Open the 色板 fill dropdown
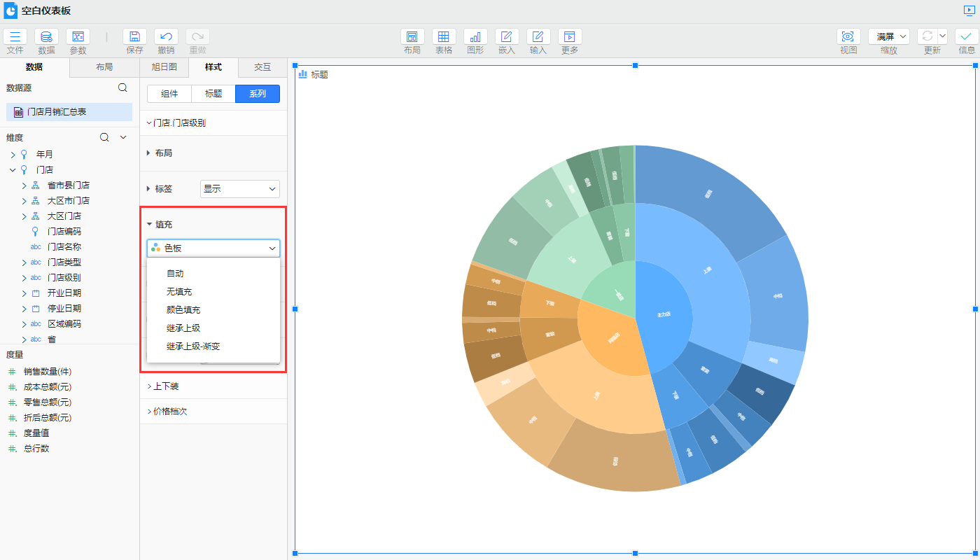Image resolution: width=980 pixels, height=560 pixels. (x=213, y=248)
